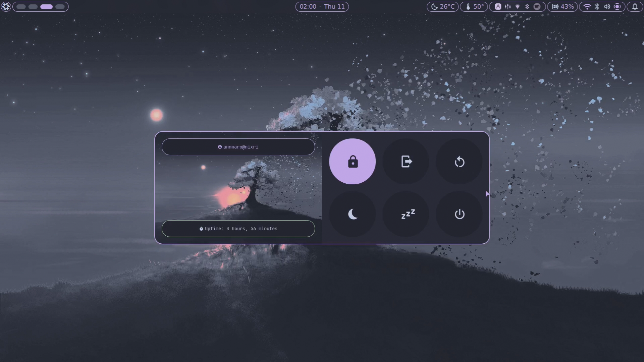Open the notifications bell
644x362 pixels.
click(635, 7)
